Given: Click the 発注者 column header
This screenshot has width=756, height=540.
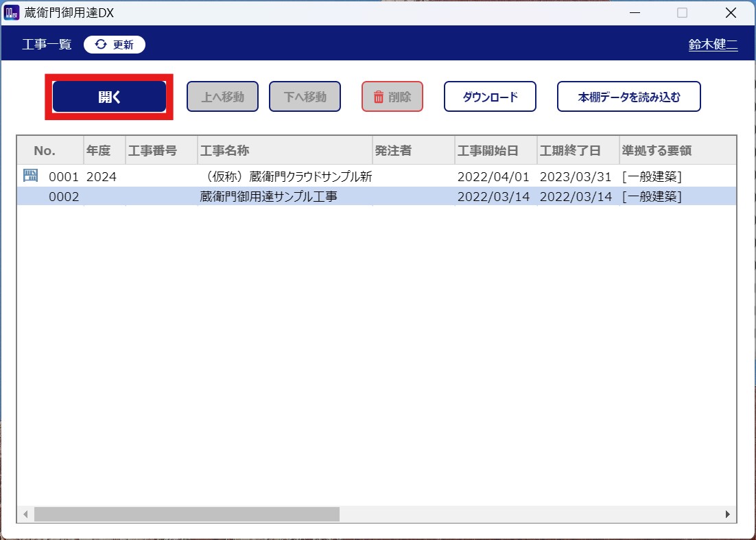Looking at the screenshot, I should pyautogui.click(x=414, y=150).
